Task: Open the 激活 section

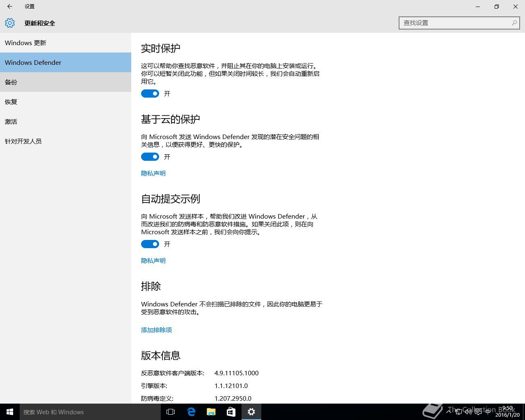Action: 66,121
